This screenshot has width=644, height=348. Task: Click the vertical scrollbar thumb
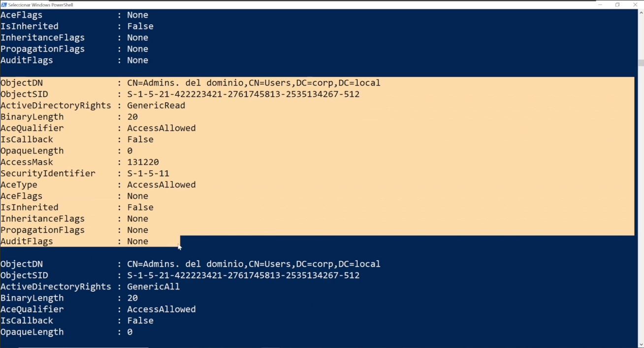tap(641, 63)
